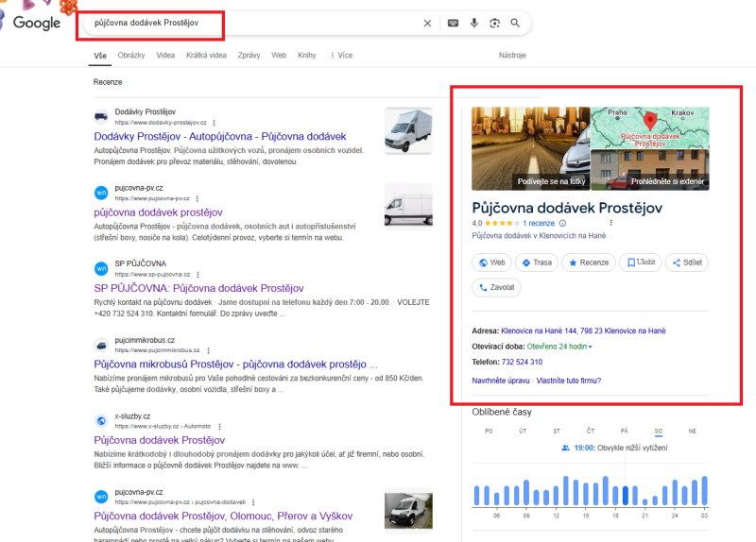Click the Trasa directions button
This screenshot has width=756, height=542.
(537, 263)
